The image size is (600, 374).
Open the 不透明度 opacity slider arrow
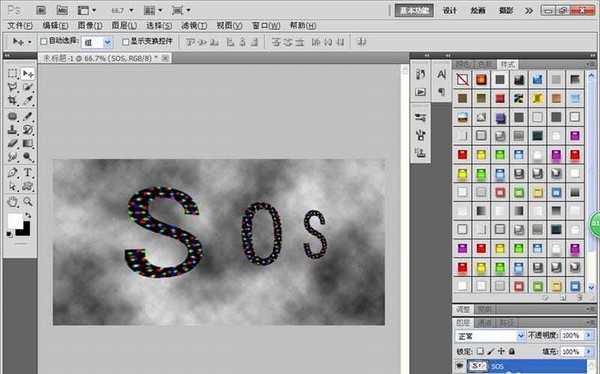[589, 335]
